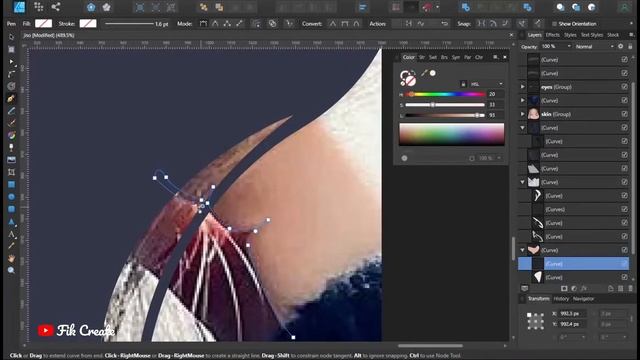The width and height of the screenshot is (640, 360).
Task: Select the Triangle shape tool
Action: tap(11, 222)
